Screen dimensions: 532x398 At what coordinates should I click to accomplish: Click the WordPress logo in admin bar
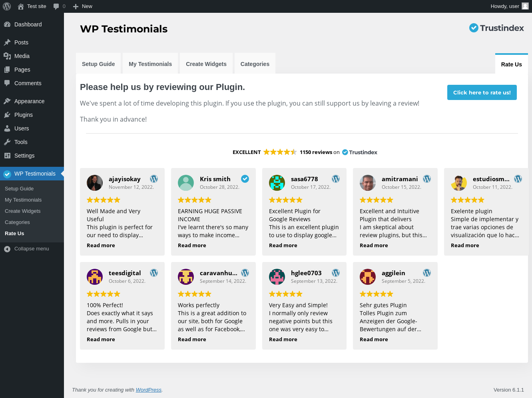point(7,6)
